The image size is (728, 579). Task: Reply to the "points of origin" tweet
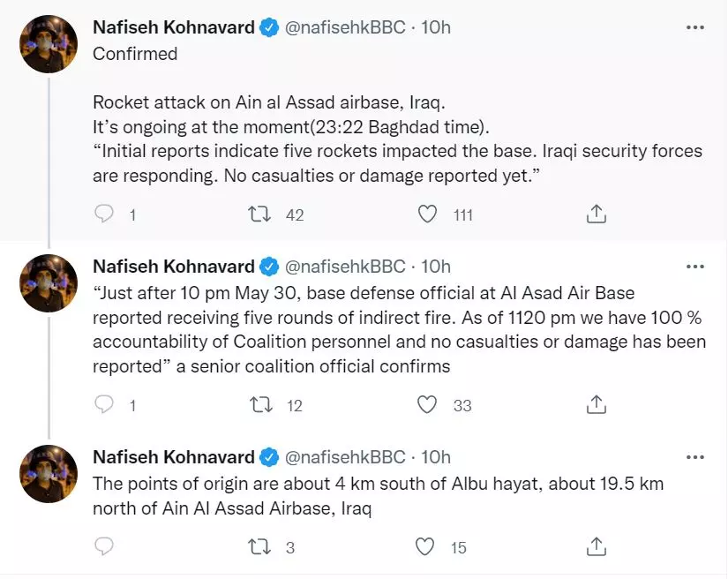[x=104, y=547]
